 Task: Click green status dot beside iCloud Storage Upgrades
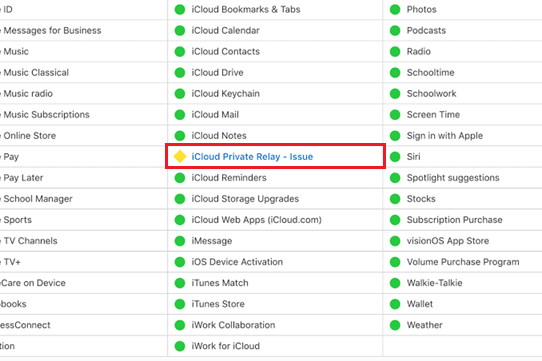coord(180,199)
